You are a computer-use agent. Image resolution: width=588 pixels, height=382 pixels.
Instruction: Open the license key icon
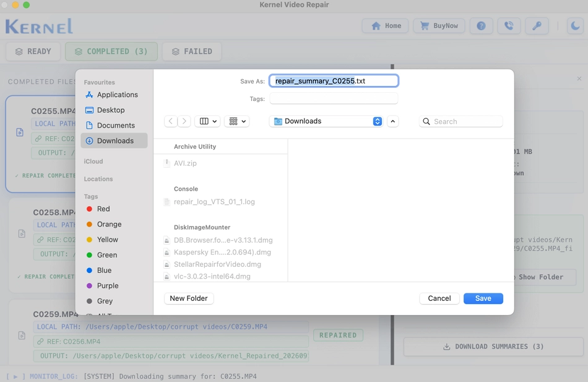(537, 26)
